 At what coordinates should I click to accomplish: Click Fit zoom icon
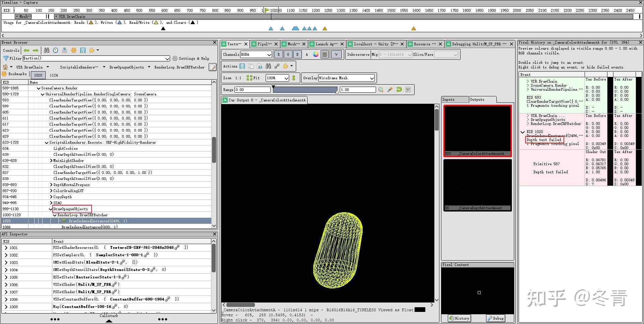[253, 78]
